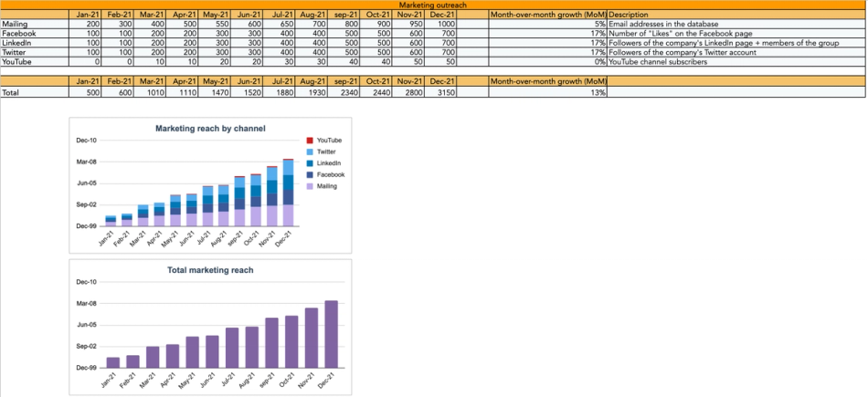
Task: Select the Facebook "Likes" description cell
Action: [x=736, y=34]
